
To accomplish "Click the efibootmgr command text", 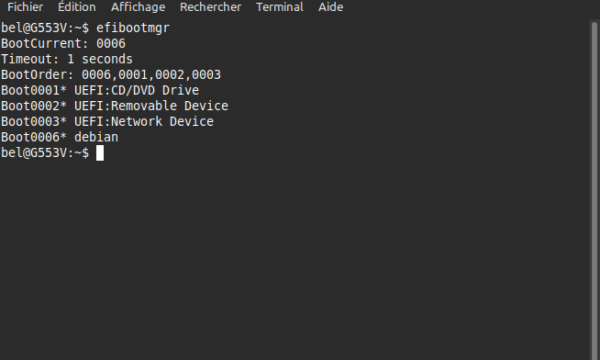I will coord(132,28).
